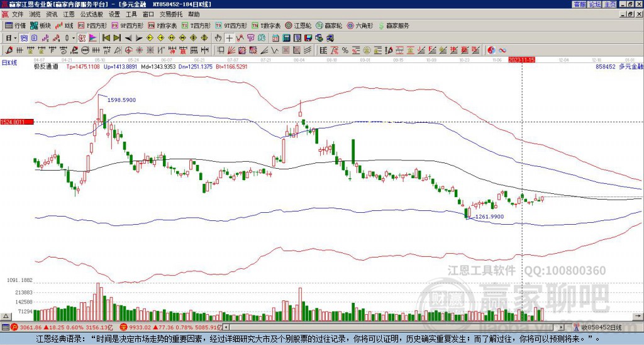Jump to first bar with skip-back arrow
This screenshot has height=345, width=644.
pyautogui.click(x=106, y=38)
